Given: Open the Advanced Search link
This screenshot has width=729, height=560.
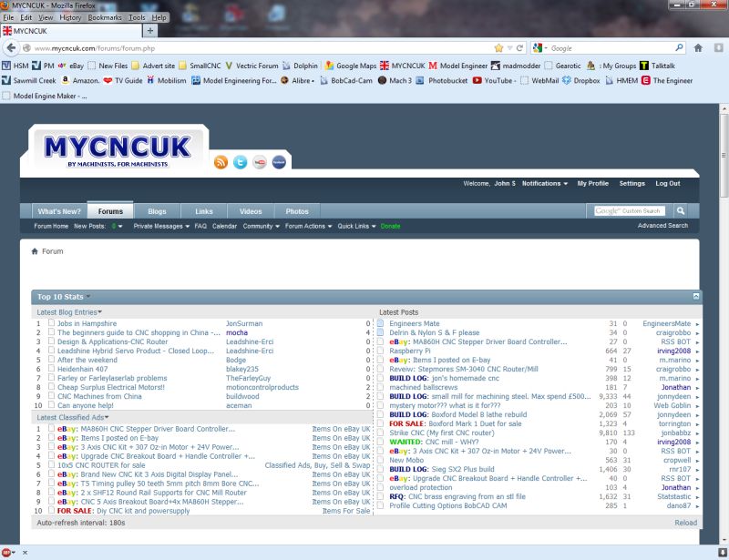Looking at the screenshot, I should [662, 225].
